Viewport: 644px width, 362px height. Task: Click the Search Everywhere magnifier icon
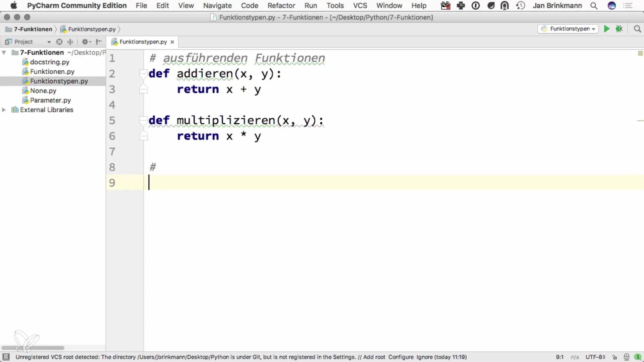[637, 29]
